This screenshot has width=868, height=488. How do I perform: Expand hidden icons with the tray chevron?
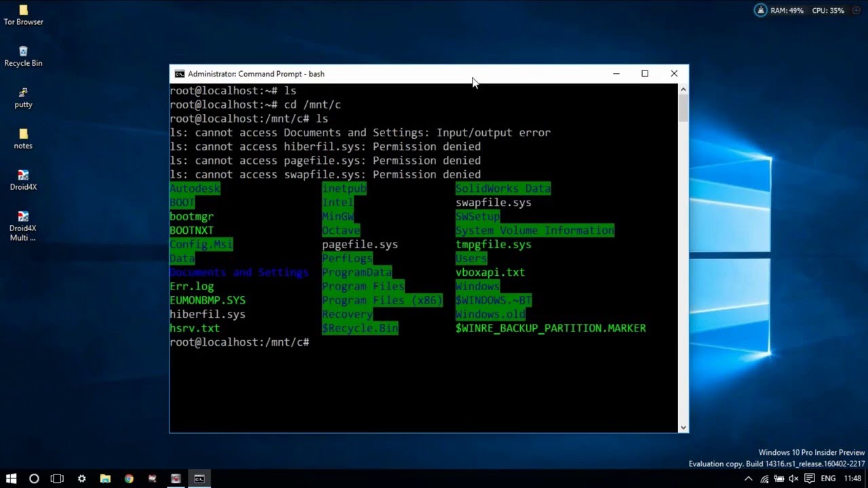click(x=748, y=478)
